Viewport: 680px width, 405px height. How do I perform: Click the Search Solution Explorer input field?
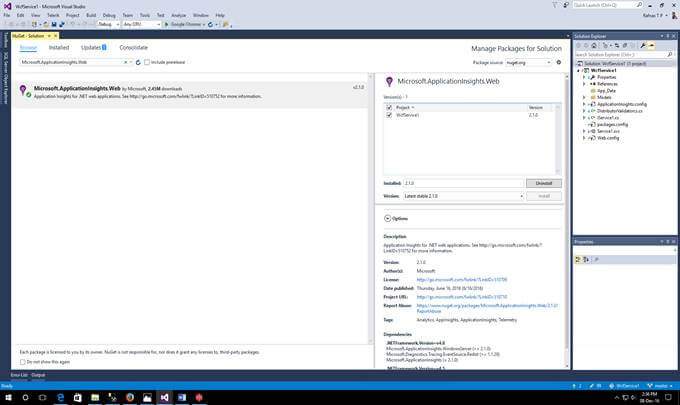[x=621, y=55]
